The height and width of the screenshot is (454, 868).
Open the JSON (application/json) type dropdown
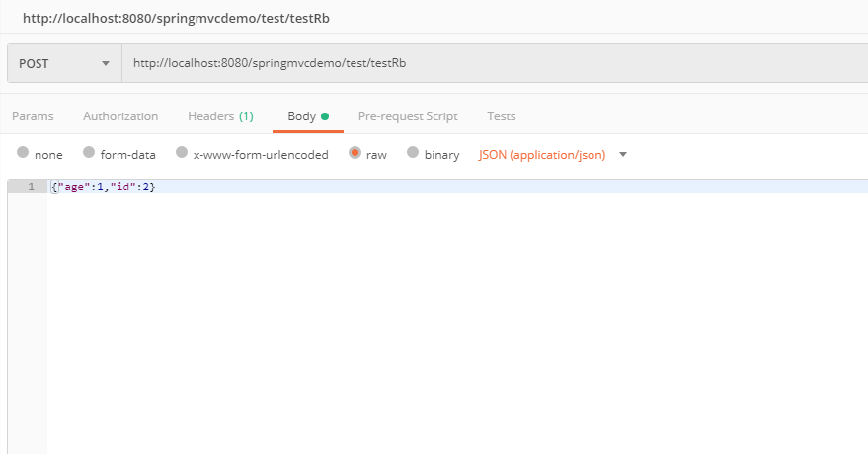click(542, 155)
